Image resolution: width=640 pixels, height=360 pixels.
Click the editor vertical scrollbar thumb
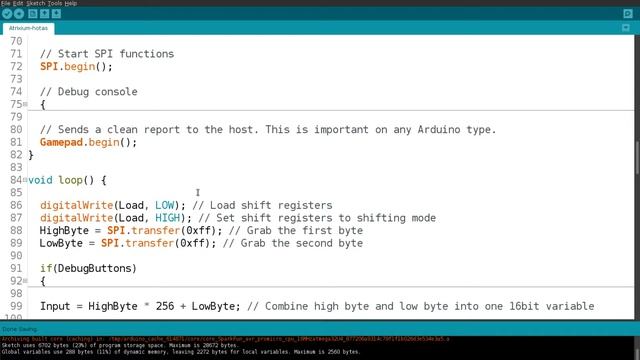[637, 158]
